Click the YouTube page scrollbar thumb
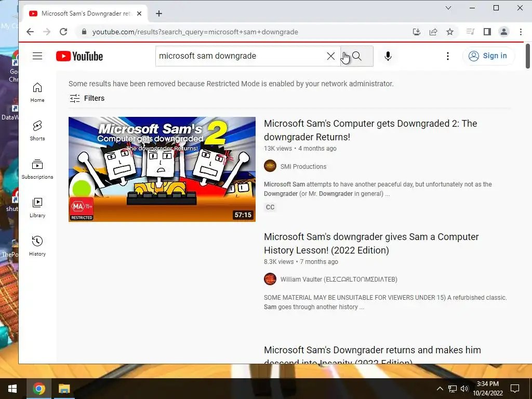 click(x=528, y=56)
